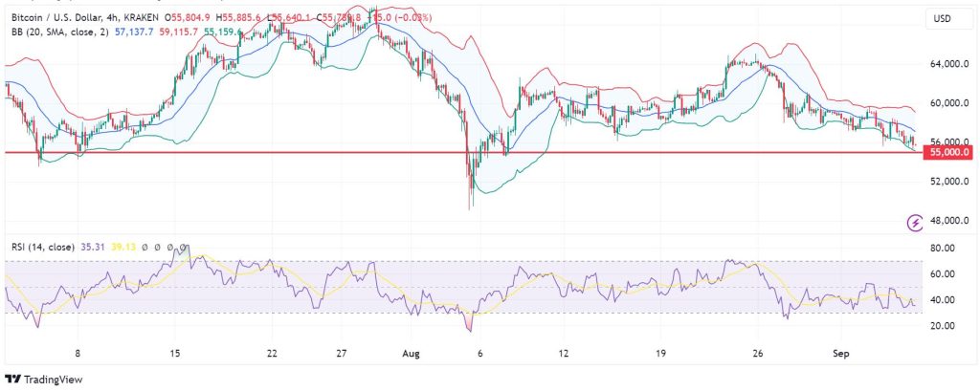Click the RSI moving average value 39.13
The height and width of the screenshot is (391, 980).
point(123,248)
